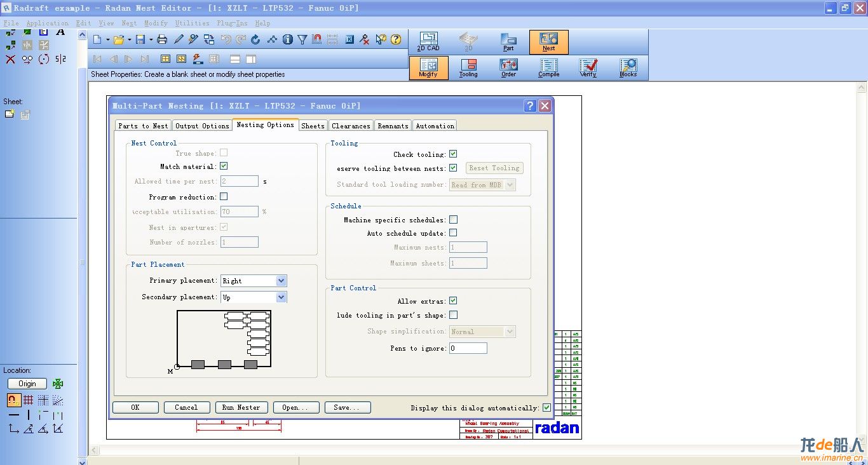868x465 pixels.
Task: Toggle the Allow extras checkbox
Action: point(453,300)
